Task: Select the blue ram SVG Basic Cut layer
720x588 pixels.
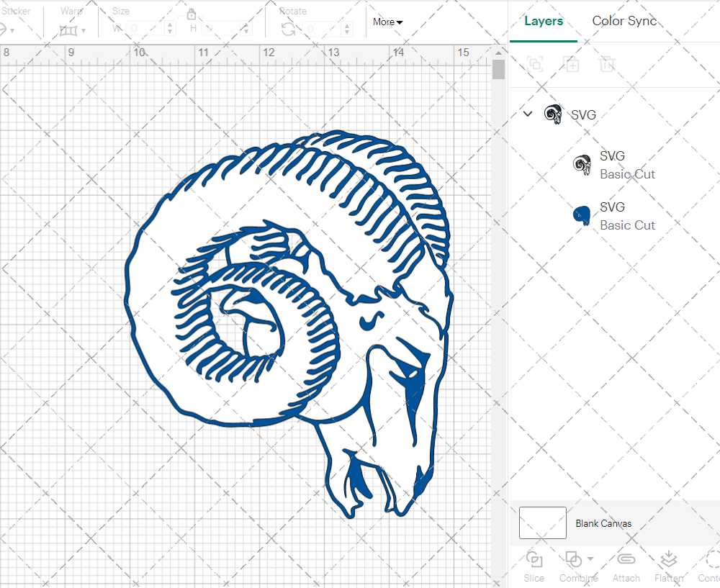Action: pyautogui.click(x=615, y=216)
